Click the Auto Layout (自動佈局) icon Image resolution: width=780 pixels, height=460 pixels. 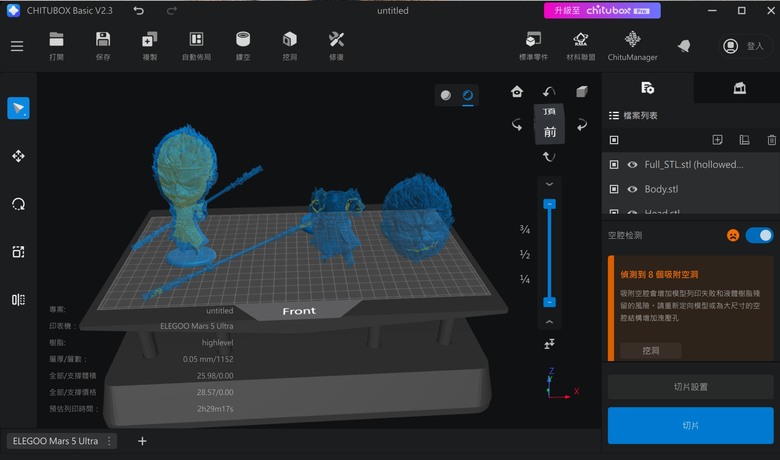coord(196,46)
